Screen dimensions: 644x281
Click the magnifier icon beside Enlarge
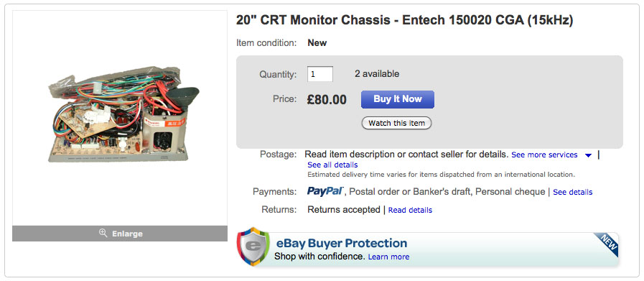103,234
